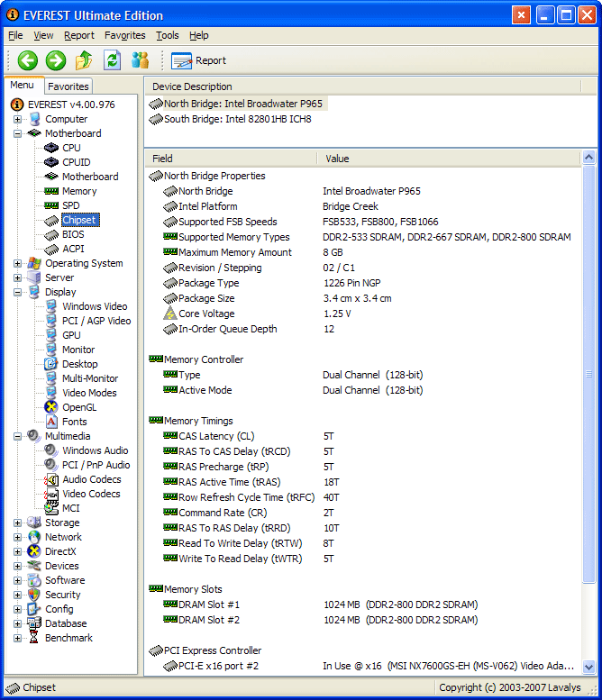Click the GPU monitor icon
602x700 pixels.
coord(51,335)
